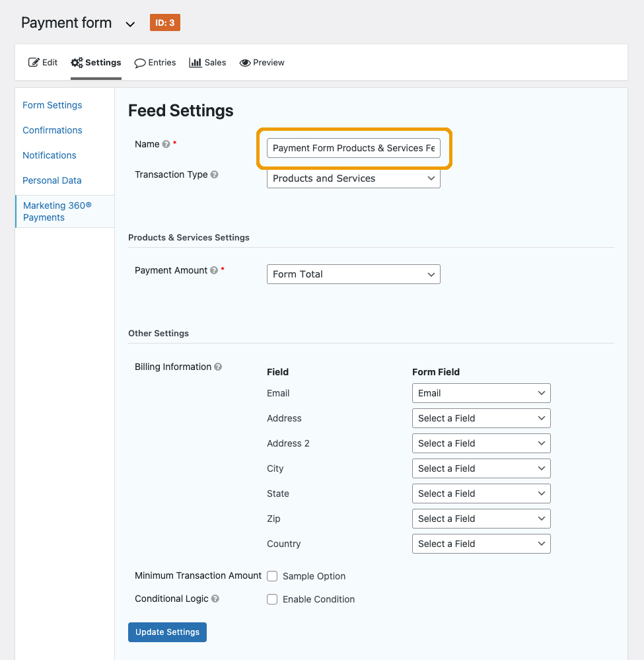Click the Billing Information help icon
Viewport: 644px width, 660px height.
click(217, 367)
